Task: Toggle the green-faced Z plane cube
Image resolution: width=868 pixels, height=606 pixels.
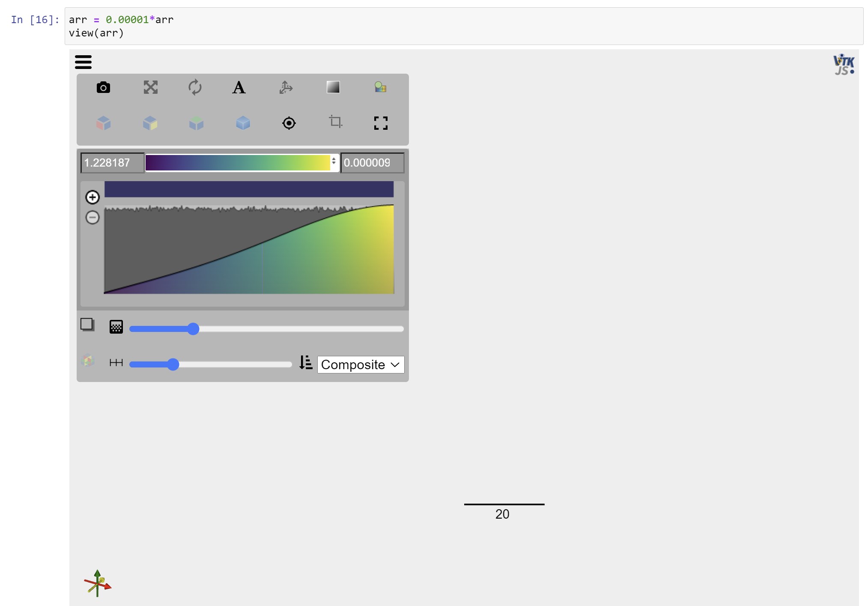Action: click(196, 123)
